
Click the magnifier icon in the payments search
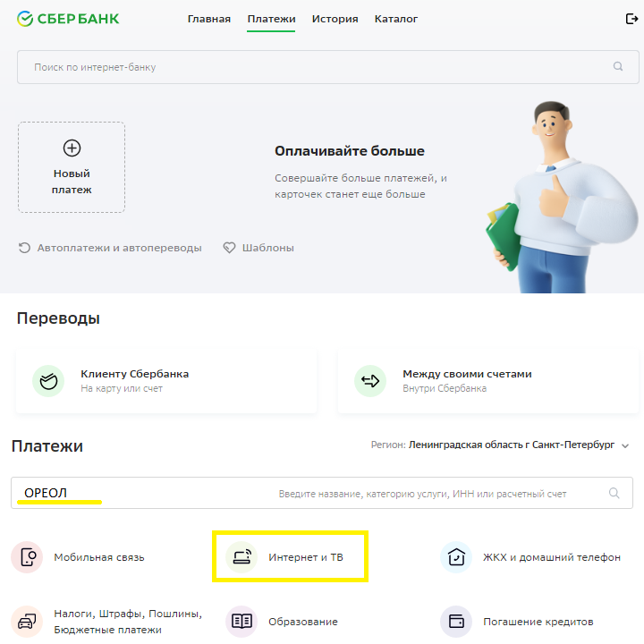click(614, 493)
